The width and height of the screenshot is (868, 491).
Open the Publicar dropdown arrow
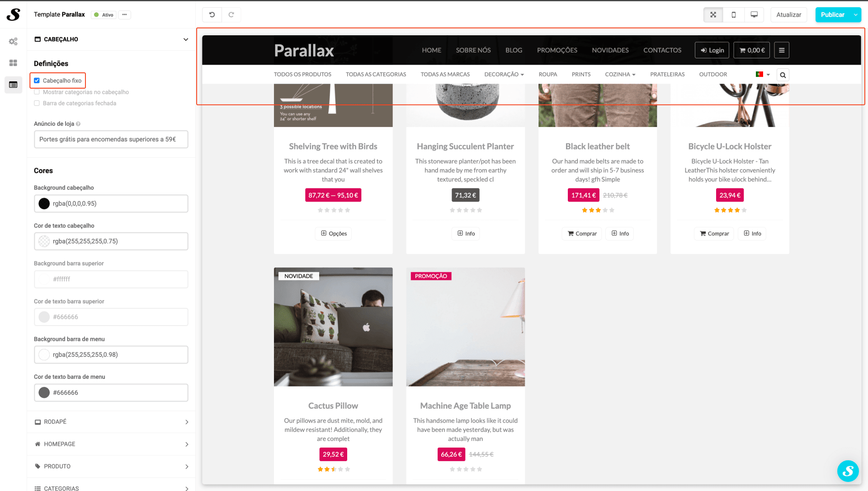[x=855, y=14]
